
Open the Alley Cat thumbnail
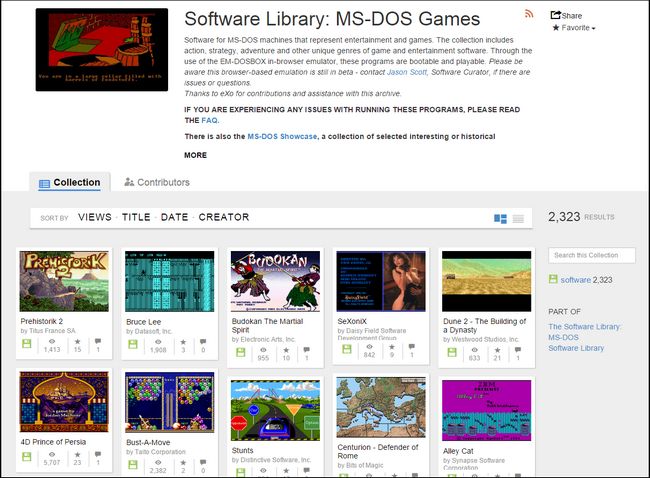[x=486, y=410]
